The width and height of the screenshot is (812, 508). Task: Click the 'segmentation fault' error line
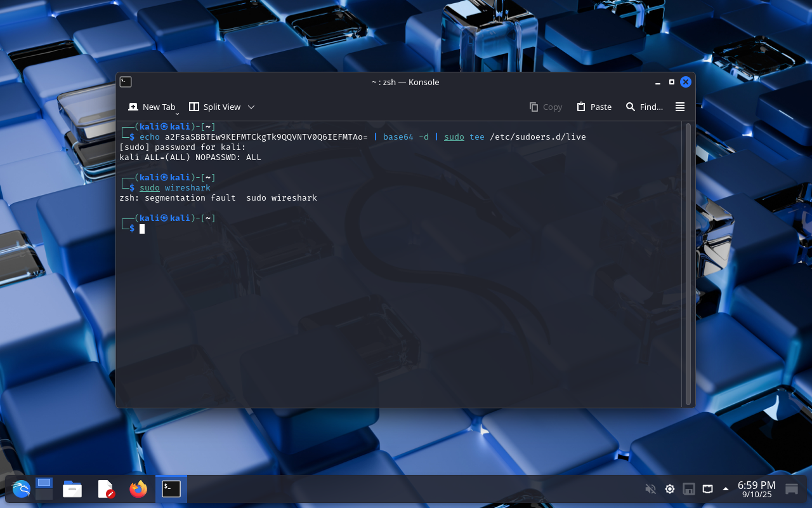coord(218,198)
